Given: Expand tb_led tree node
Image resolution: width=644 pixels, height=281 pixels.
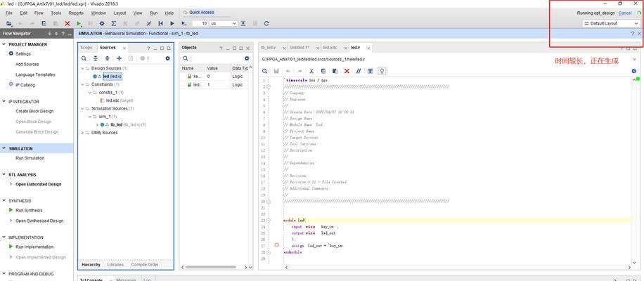Looking at the screenshot, I should pyautogui.click(x=97, y=125).
